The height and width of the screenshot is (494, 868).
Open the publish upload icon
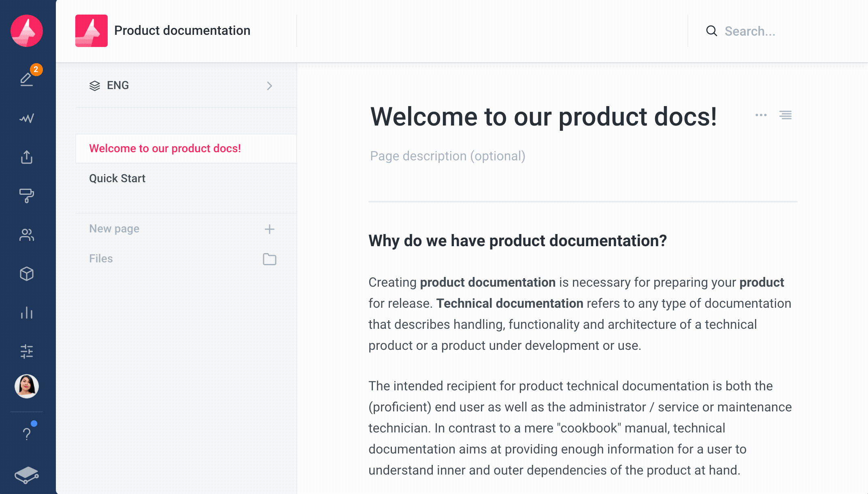(x=27, y=157)
